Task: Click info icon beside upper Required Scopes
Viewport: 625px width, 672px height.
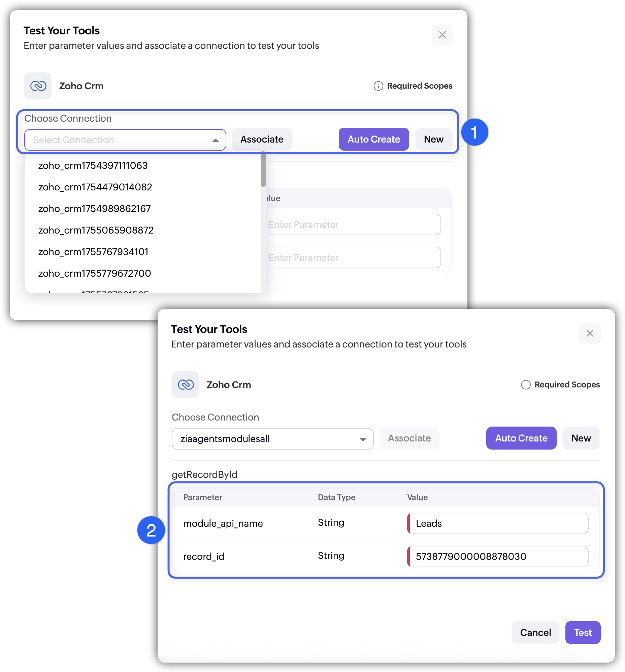Action: [378, 86]
